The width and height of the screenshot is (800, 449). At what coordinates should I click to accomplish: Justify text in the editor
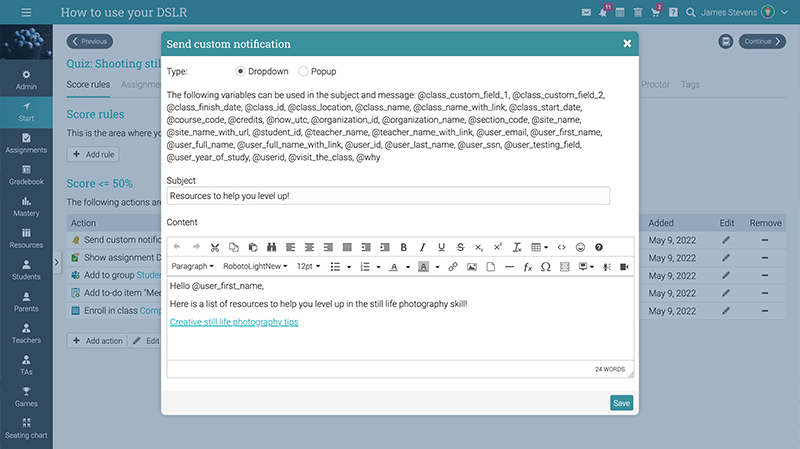tap(347, 247)
